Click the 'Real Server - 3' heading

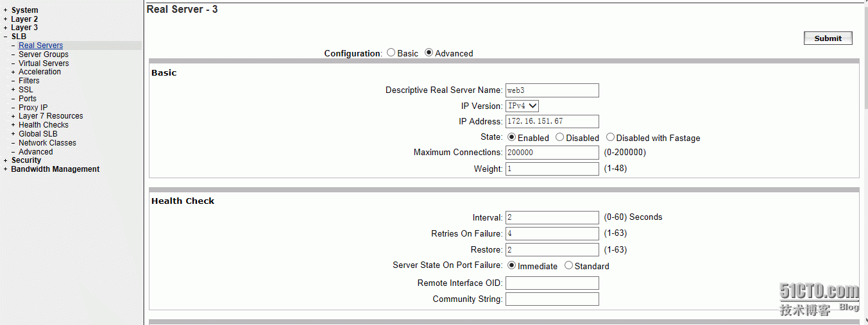182,10
